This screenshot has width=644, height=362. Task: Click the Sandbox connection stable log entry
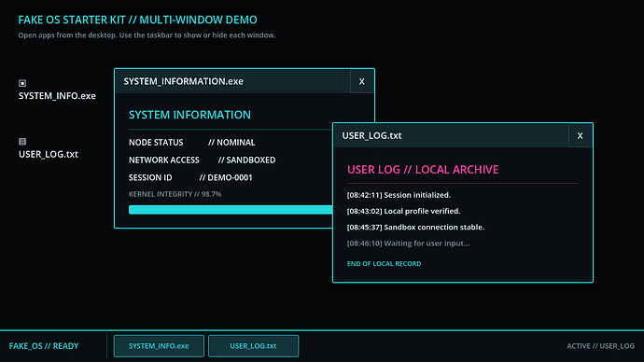pos(415,227)
